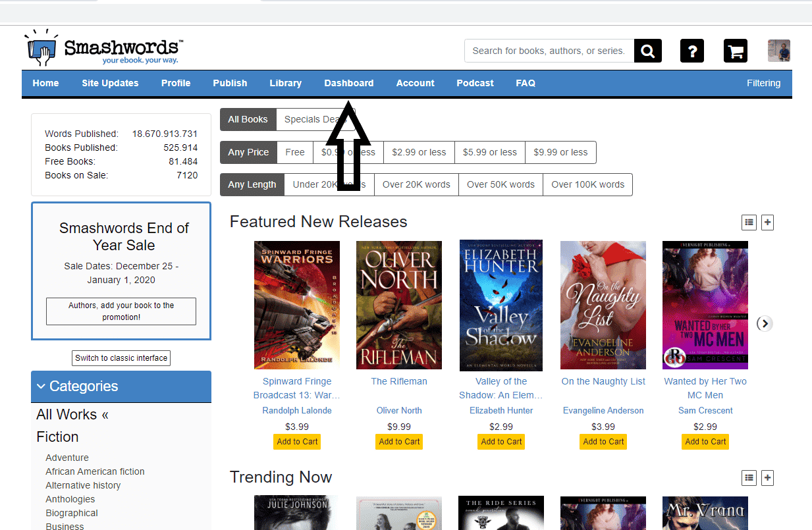
Task: Select $9.99 or less filter
Action: coord(560,152)
